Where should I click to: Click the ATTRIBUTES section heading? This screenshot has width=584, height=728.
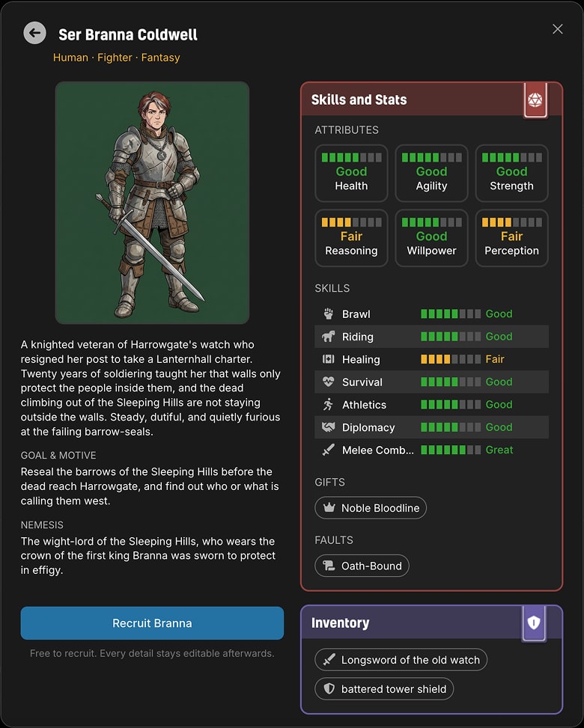click(347, 130)
